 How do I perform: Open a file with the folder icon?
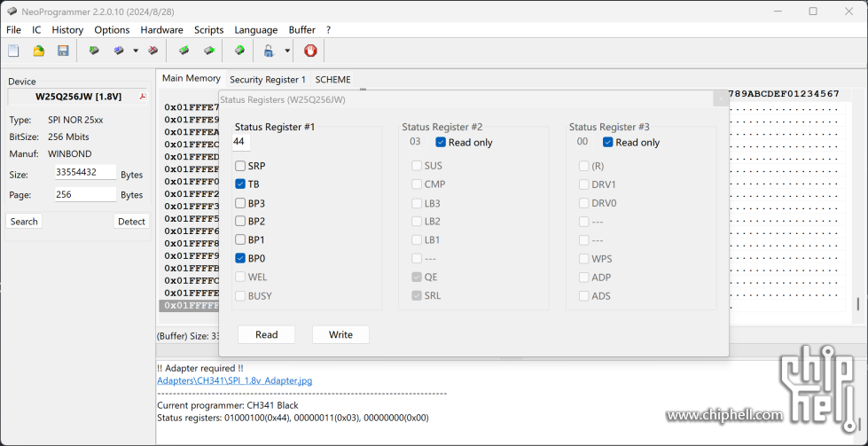(38, 51)
